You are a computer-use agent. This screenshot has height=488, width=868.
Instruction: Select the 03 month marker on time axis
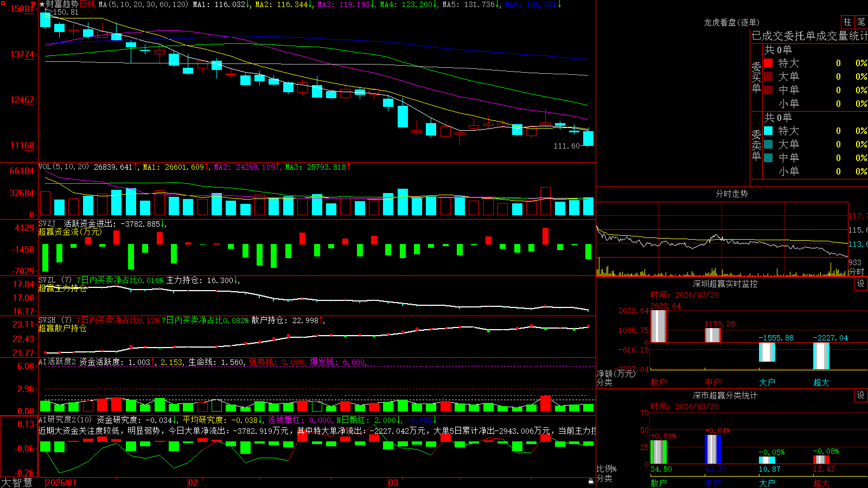point(393,483)
